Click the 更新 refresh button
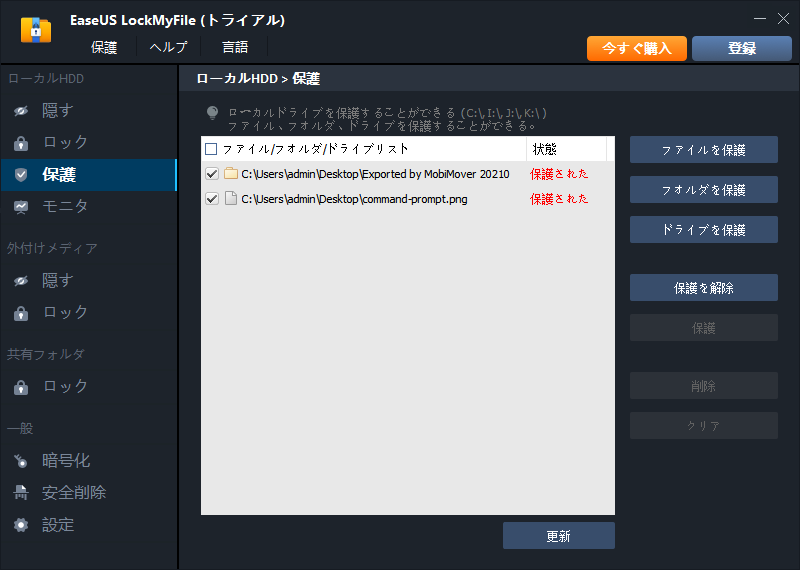The image size is (800, 570). [x=558, y=536]
